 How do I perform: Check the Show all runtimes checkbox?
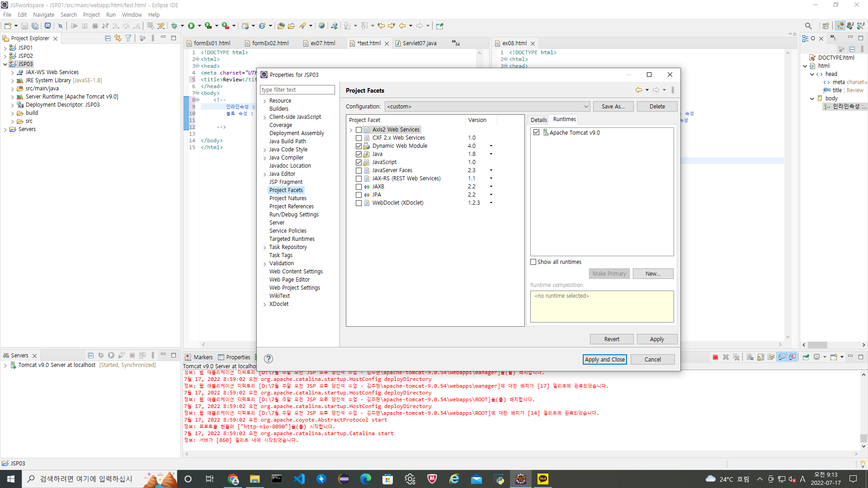(x=533, y=262)
